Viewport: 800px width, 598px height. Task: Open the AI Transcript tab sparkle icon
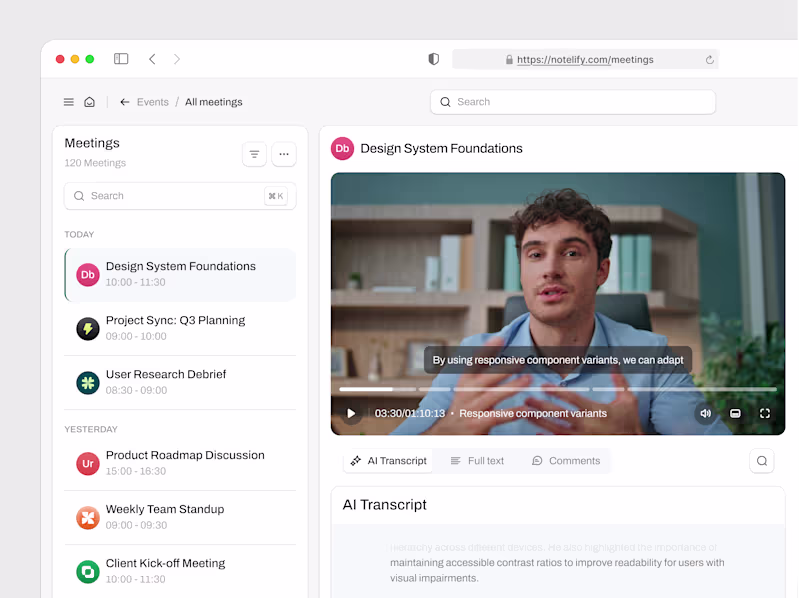point(355,460)
